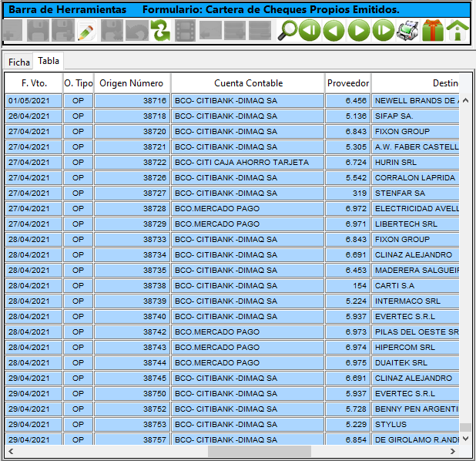Click the BENNY PEN ARGENTI cell
Screen dimensions: 476x461
(415, 409)
